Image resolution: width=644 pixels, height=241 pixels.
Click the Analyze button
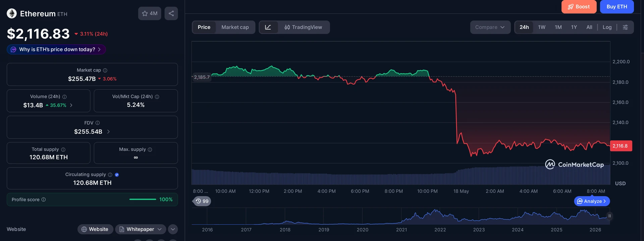(592, 201)
